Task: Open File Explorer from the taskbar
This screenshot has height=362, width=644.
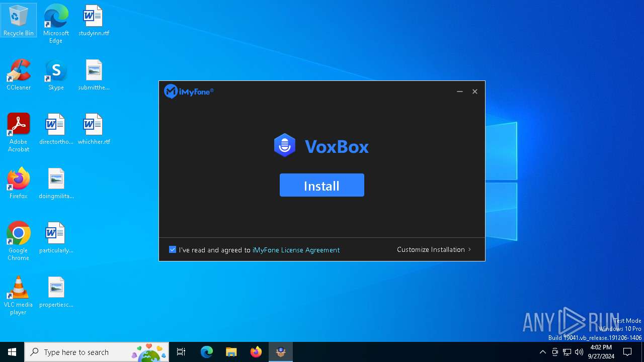Action: (231, 352)
